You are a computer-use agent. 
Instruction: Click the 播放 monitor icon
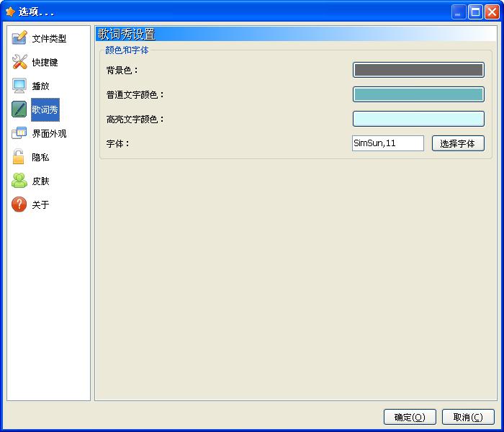(19, 86)
